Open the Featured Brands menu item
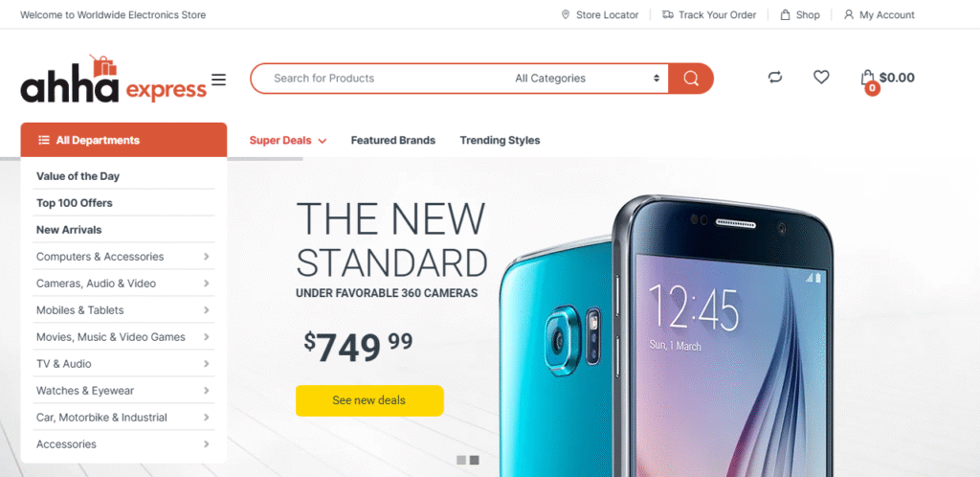This screenshot has height=477, width=980. coord(393,140)
